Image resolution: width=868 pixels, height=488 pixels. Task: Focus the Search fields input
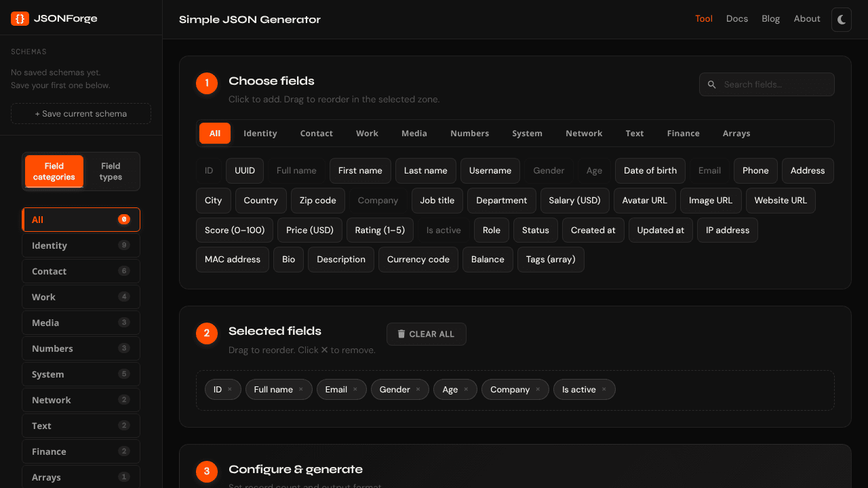[x=767, y=85]
